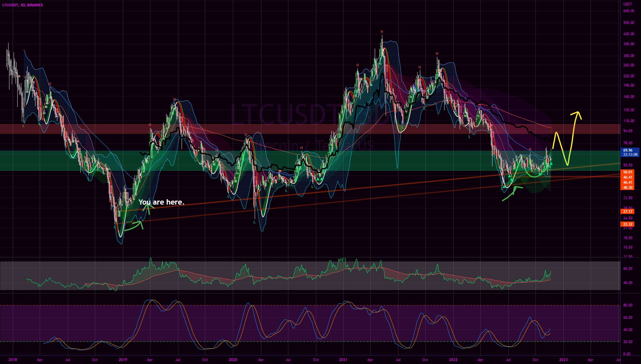
Task: Click the 2018 label on time axis
Action: 13,360
